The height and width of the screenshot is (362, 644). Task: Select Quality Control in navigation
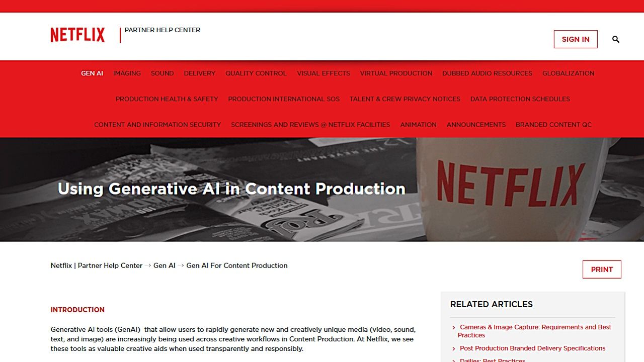tap(256, 73)
